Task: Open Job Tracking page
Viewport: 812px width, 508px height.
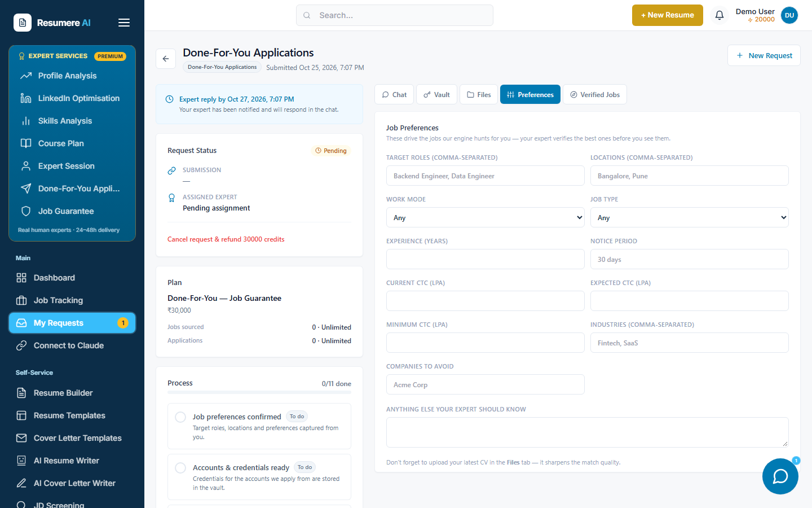Action: click(x=72, y=300)
